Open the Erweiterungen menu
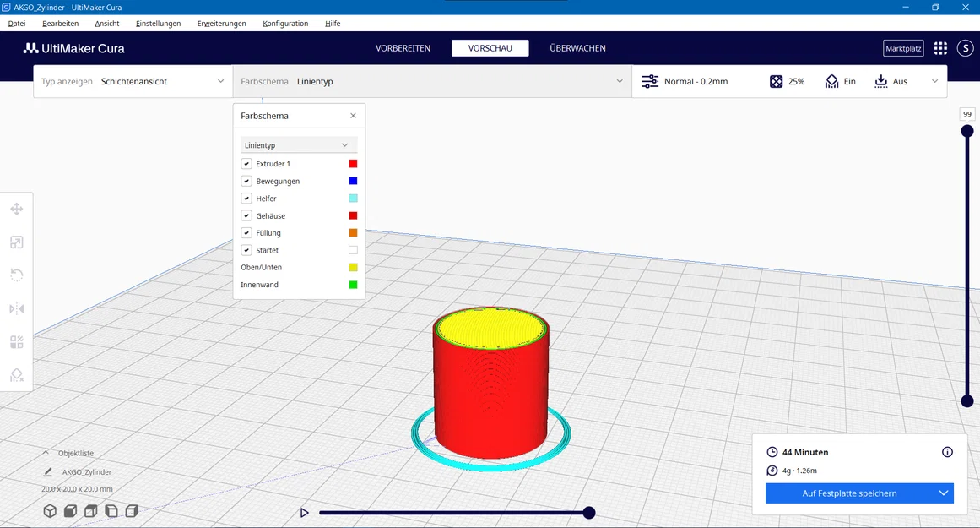Image resolution: width=980 pixels, height=528 pixels. (x=221, y=23)
